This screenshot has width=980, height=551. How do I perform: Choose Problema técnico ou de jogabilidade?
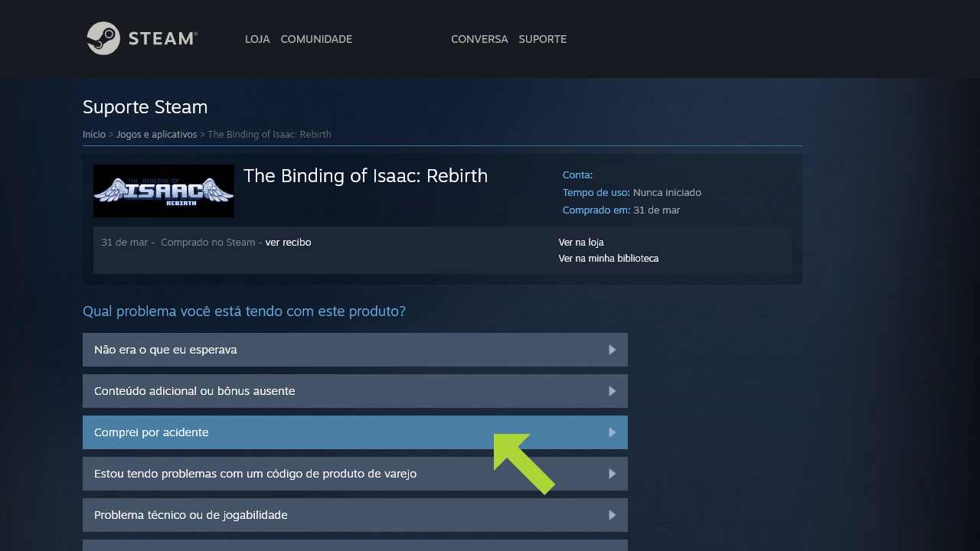(x=355, y=515)
